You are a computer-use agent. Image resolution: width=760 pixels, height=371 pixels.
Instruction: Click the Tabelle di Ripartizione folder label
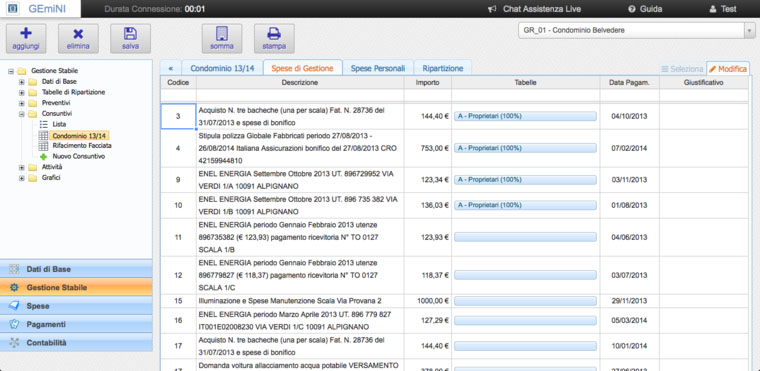73,92
